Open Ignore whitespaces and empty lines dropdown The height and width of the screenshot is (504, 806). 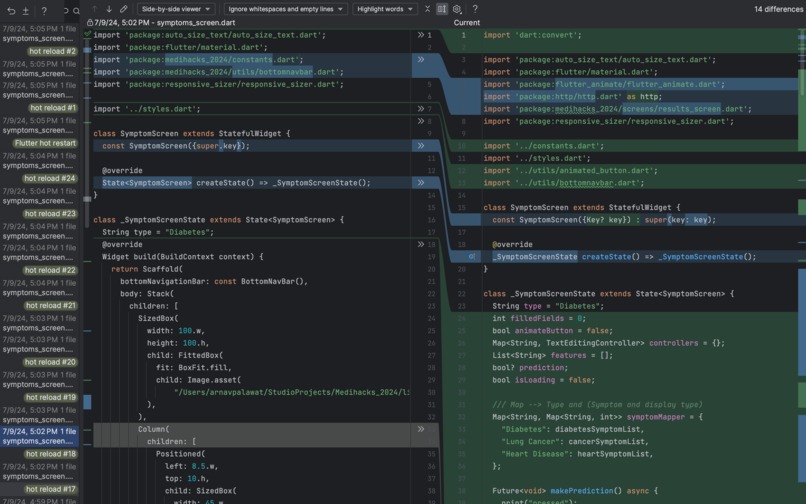coord(285,9)
